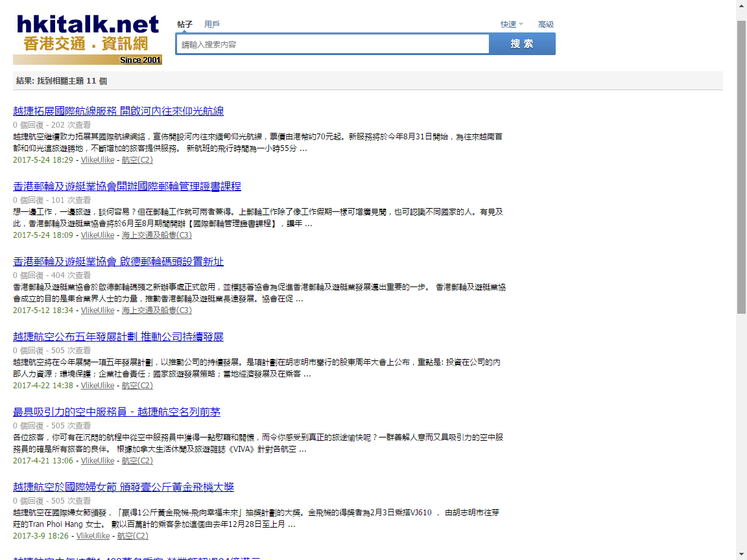
Task: Open post 香港郵輪及遊艇業協會開辦國際郵輪管理證書課程
Action: point(126,186)
